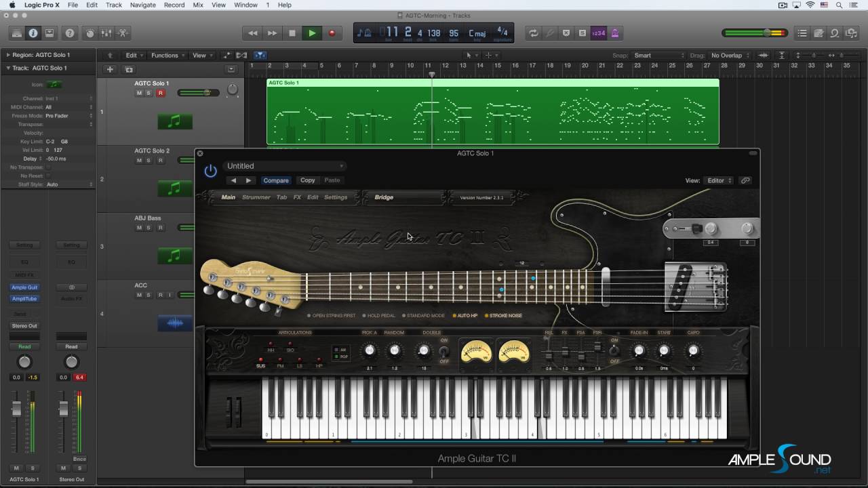Open the tracks area Edit dropdown

coord(133,56)
